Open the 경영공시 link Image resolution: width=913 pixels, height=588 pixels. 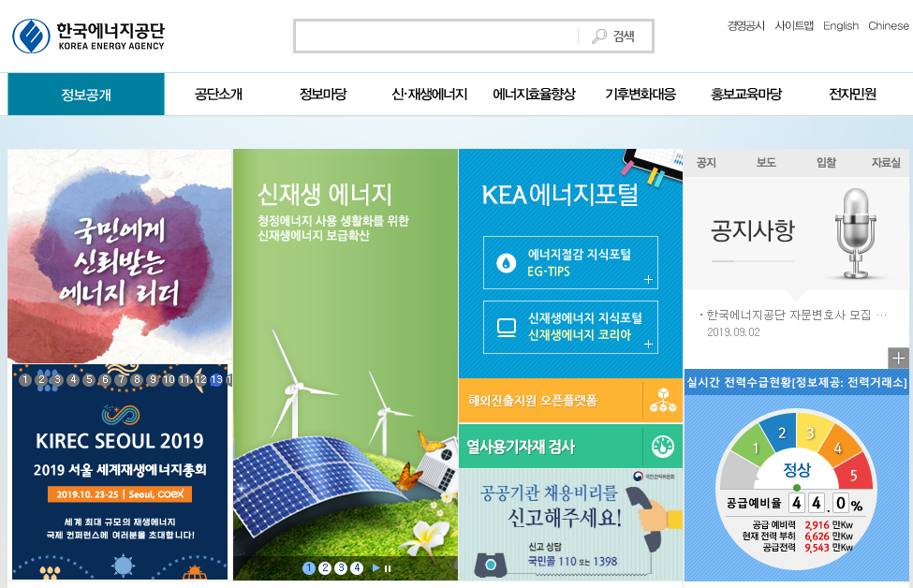(x=746, y=25)
